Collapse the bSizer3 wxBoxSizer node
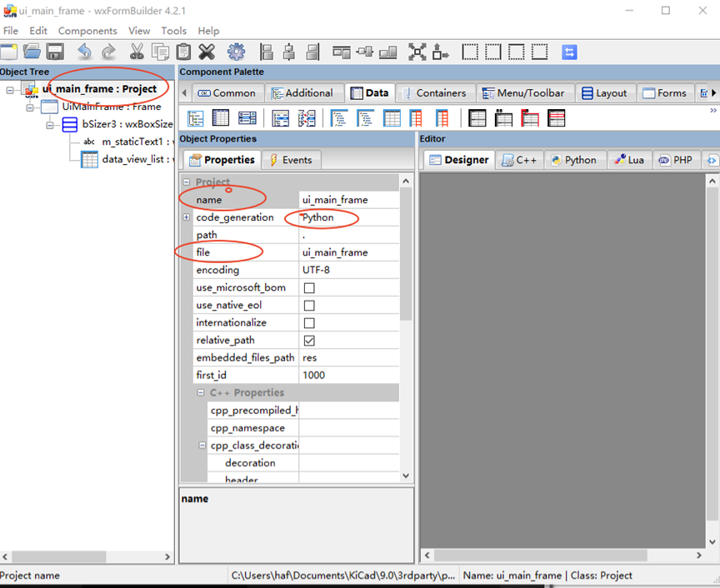Image resolution: width=720 pixels, height=588 pixels. (50, 125)
